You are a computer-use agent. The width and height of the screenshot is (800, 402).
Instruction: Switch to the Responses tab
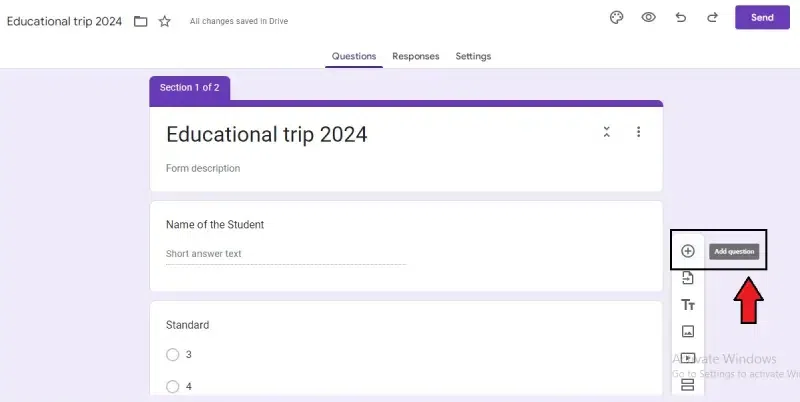[415, 56]
